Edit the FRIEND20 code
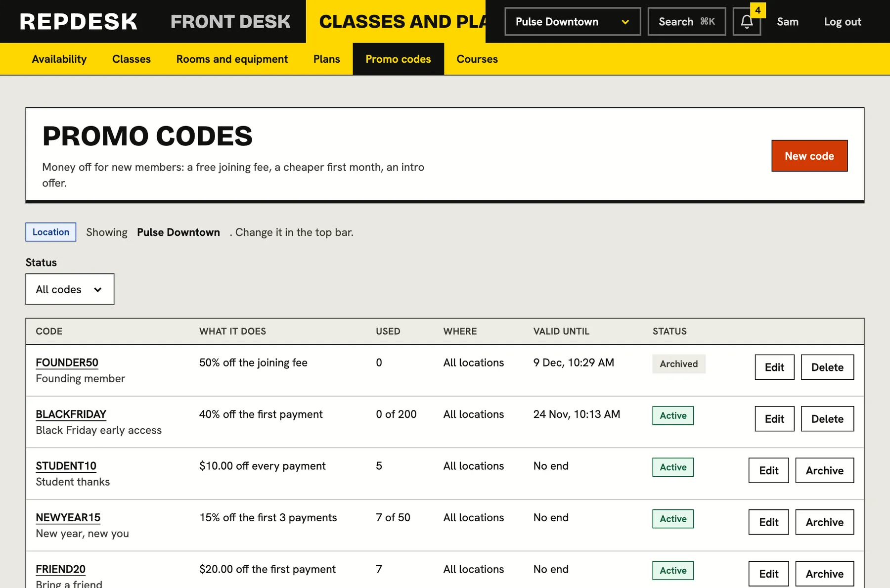 (769, 574)
